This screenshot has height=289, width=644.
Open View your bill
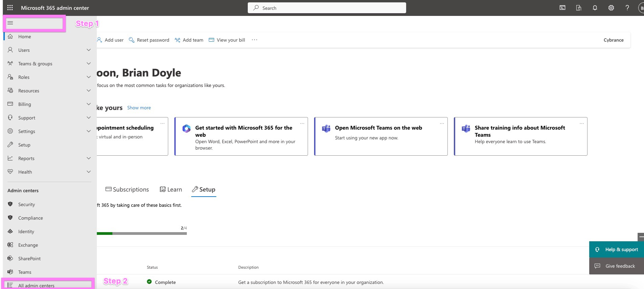[227, 40]
